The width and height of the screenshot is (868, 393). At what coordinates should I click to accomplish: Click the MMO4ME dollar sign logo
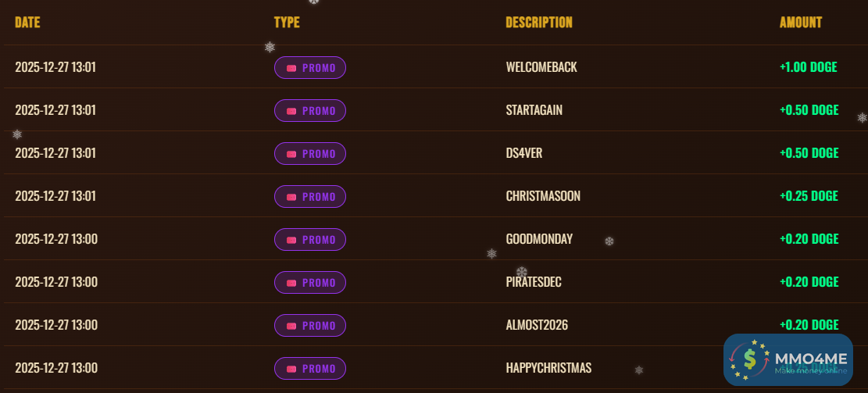click(x=748, y=359)
